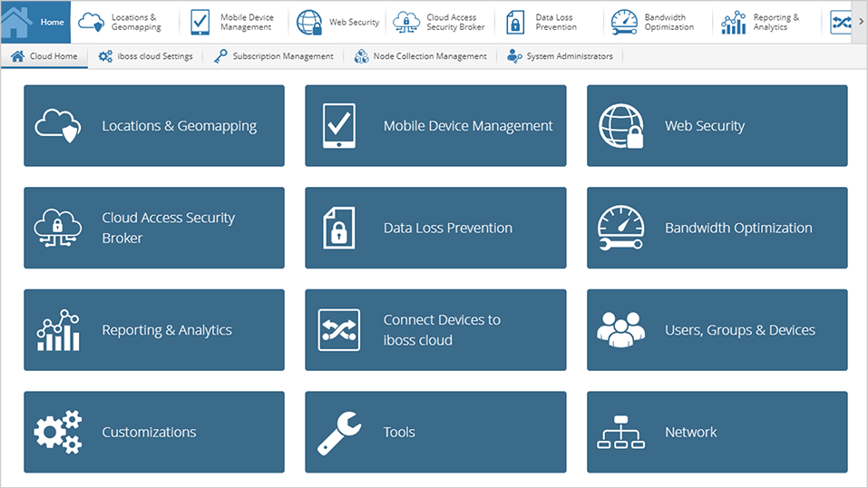Click the Web Security globe icon in top nav
Screen dimensions: 868x488
click(x=309, y=22)
